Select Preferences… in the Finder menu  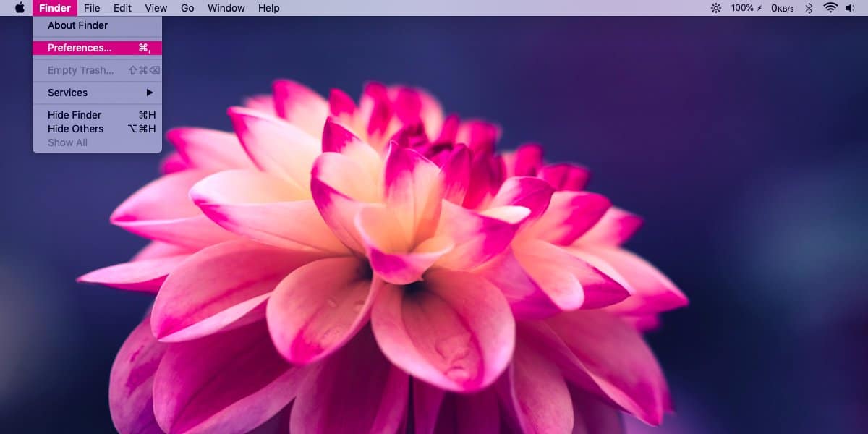[x=97, y=48]
